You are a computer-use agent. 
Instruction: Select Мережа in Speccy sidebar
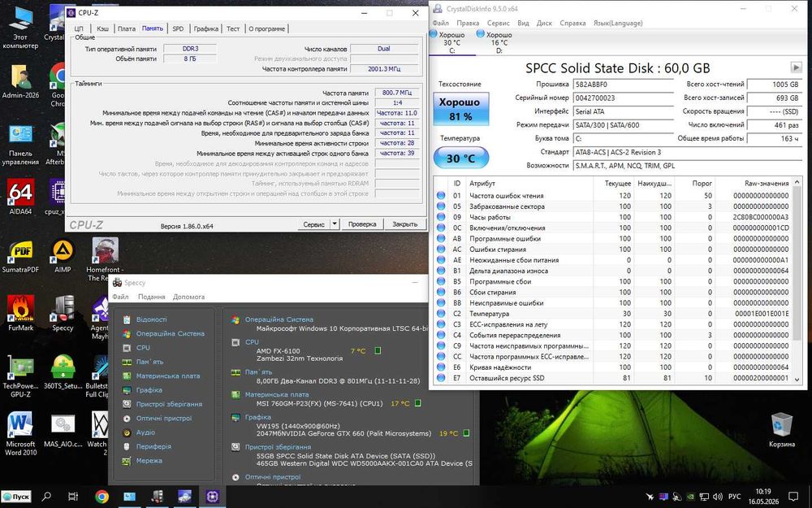click(149, 460)
